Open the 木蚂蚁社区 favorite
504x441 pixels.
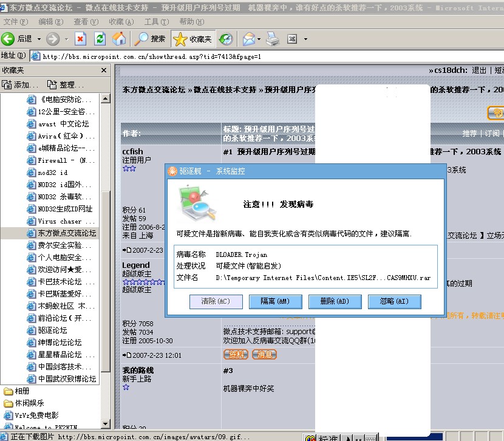[x=61, y=306]
